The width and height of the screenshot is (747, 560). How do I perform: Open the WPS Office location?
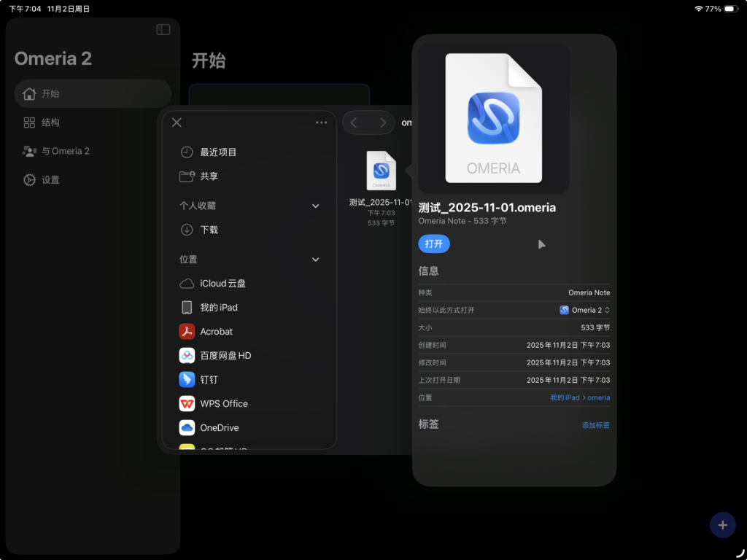pos(223,404)
